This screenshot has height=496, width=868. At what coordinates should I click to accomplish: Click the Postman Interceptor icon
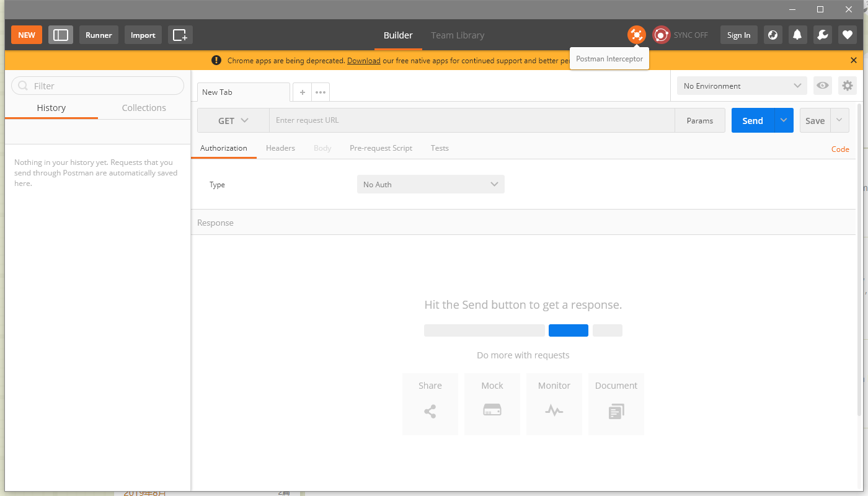click(x=636, y=35)
